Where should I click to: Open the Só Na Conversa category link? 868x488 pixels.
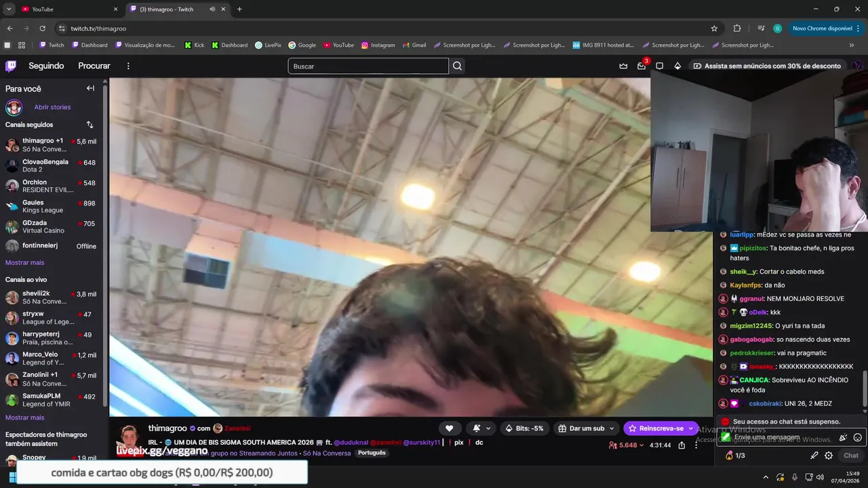(x=327, y=453)
